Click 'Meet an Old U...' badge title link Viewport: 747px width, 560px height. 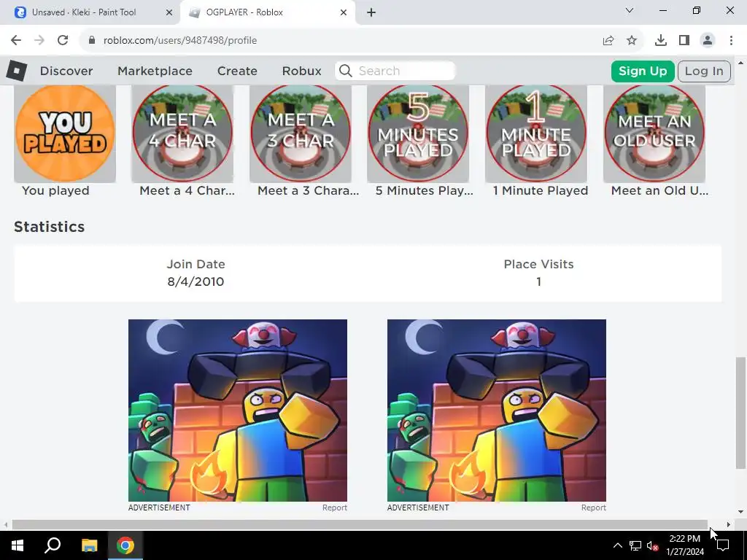point(659,190)
